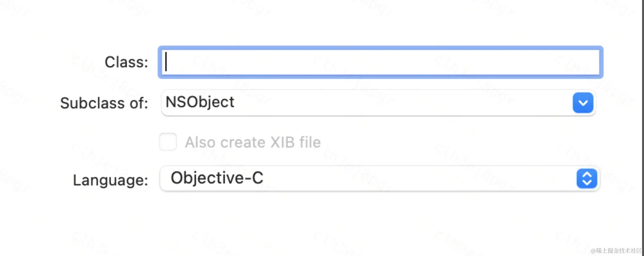Screen dimensions: 644x256
Task: Enable the Also create XIB file checkbox
Action: pyautogui.click(x=168, y=142)
